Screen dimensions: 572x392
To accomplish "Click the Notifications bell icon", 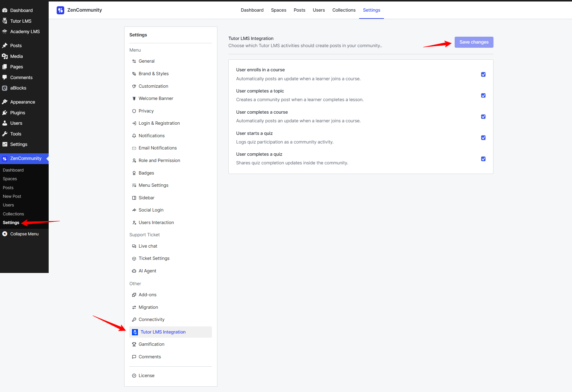I will point(134,136).
